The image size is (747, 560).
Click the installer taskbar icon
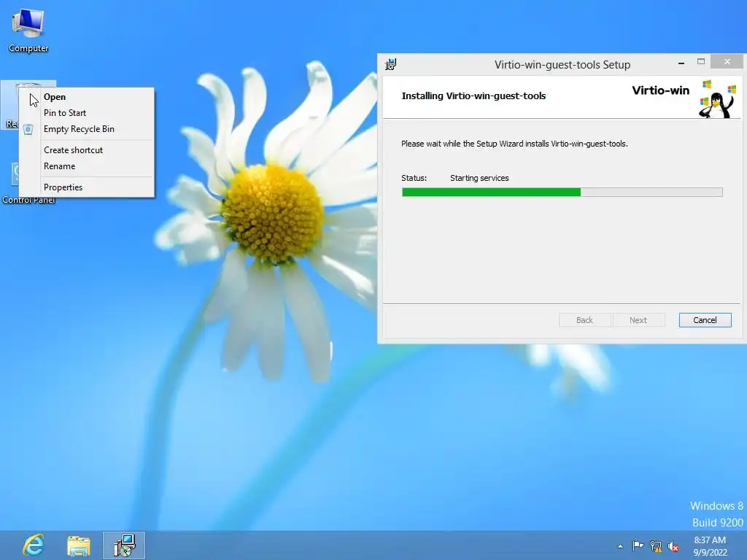pos(124,545)
